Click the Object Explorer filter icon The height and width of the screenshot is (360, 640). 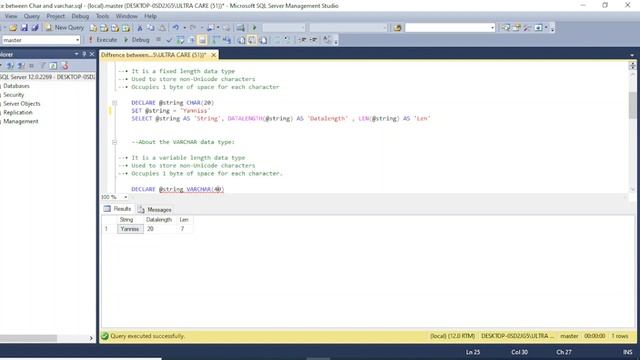click(x=42, y=66)
